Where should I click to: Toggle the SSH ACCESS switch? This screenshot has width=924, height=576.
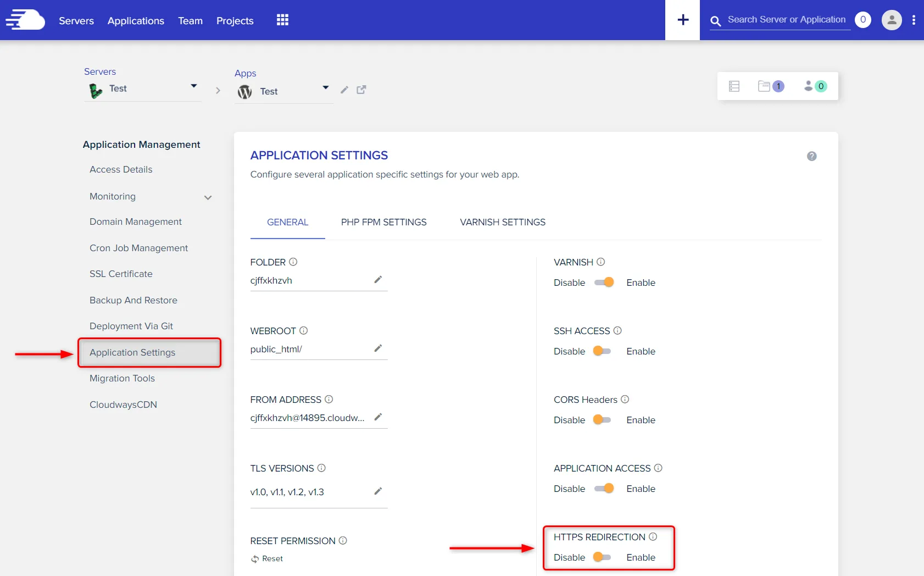click(602, 351)
